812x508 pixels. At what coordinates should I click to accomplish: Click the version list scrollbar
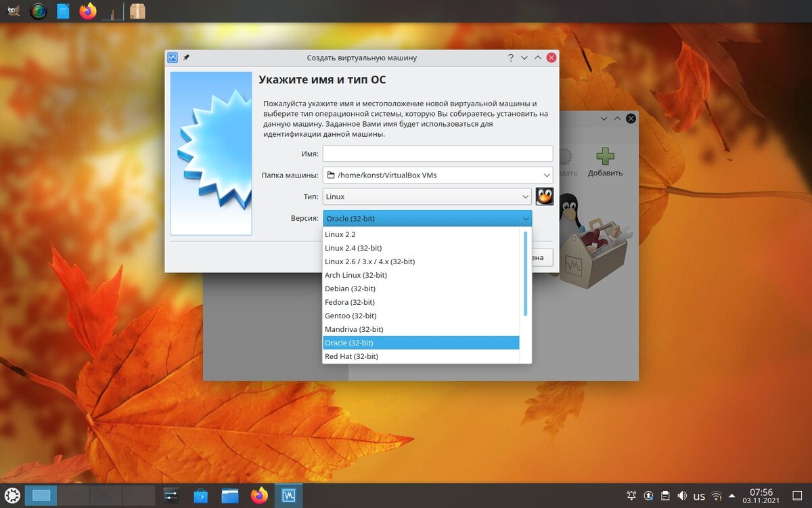[525, 273]
